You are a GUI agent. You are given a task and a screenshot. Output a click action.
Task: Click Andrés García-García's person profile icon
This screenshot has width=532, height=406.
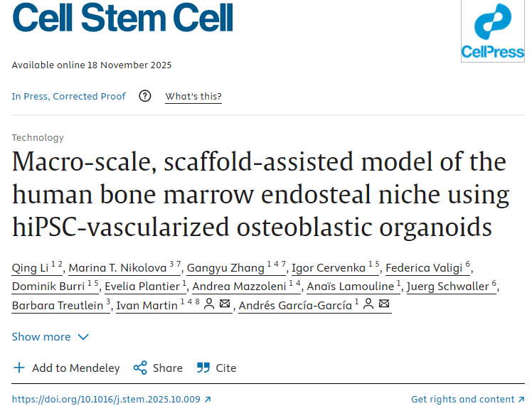click(x=368, y=305)
